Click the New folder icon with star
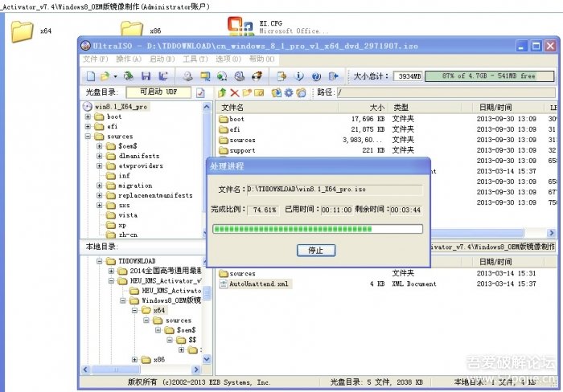Screen dimensions: 563x392 (x=247, y=93)
